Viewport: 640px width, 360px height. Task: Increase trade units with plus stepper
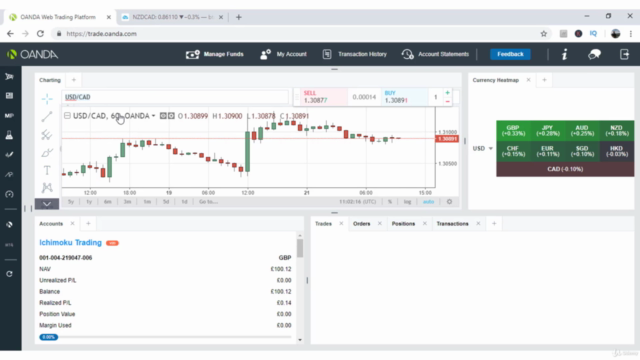(447, 93)
